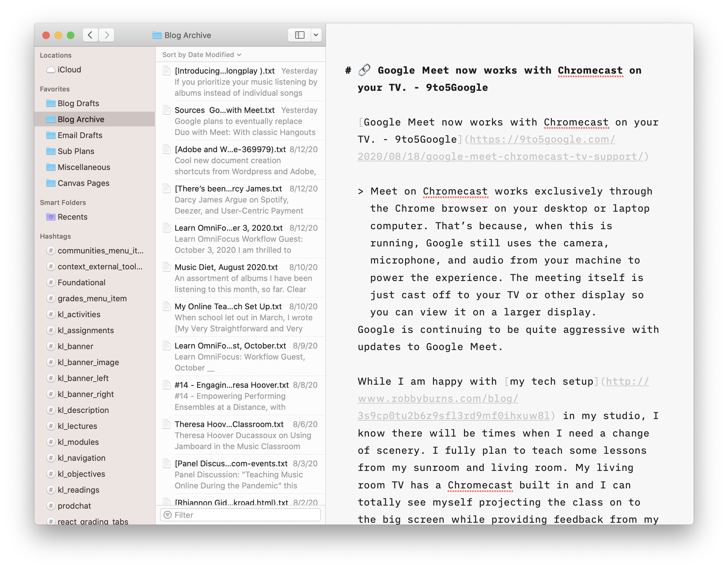Screen dimensions: 728x570
Task: Click the Blog Archive window title
Action: 188,35
